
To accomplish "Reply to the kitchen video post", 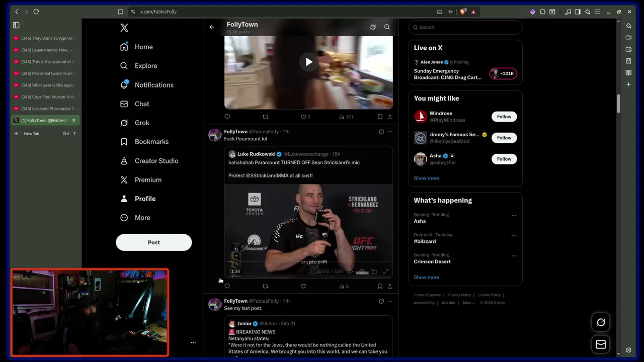I will pos(227,117).
